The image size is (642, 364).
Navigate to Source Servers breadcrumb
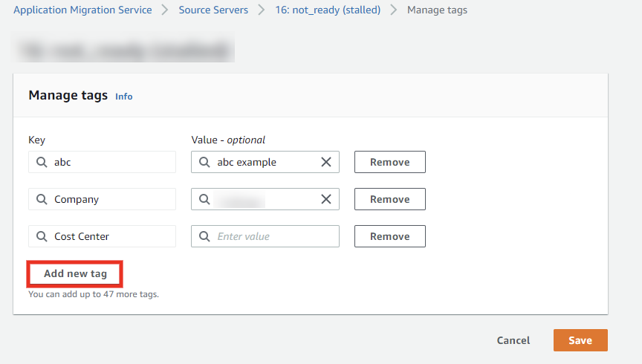tap(213, 10)
